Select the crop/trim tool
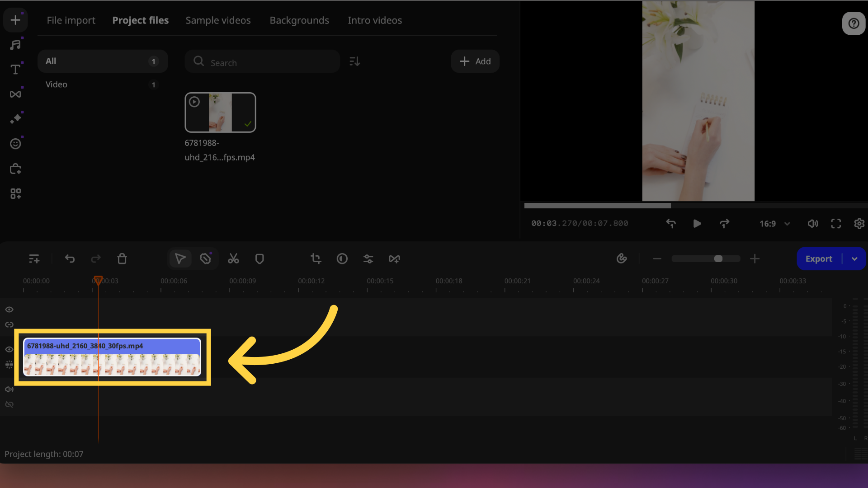The width and height of the screenshot is (868, 488). 316,258
